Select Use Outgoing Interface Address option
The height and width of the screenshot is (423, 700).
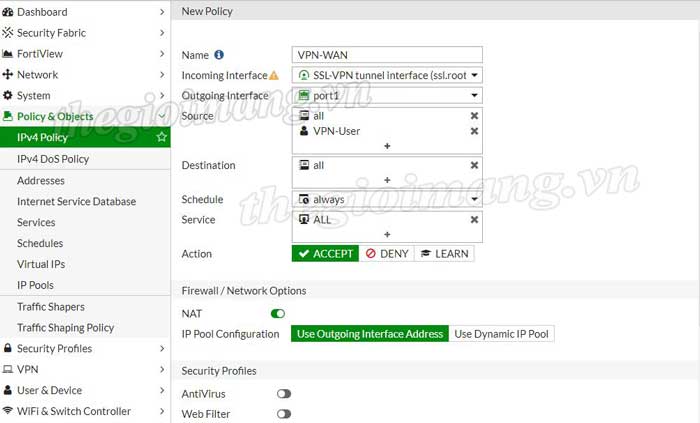370,334
